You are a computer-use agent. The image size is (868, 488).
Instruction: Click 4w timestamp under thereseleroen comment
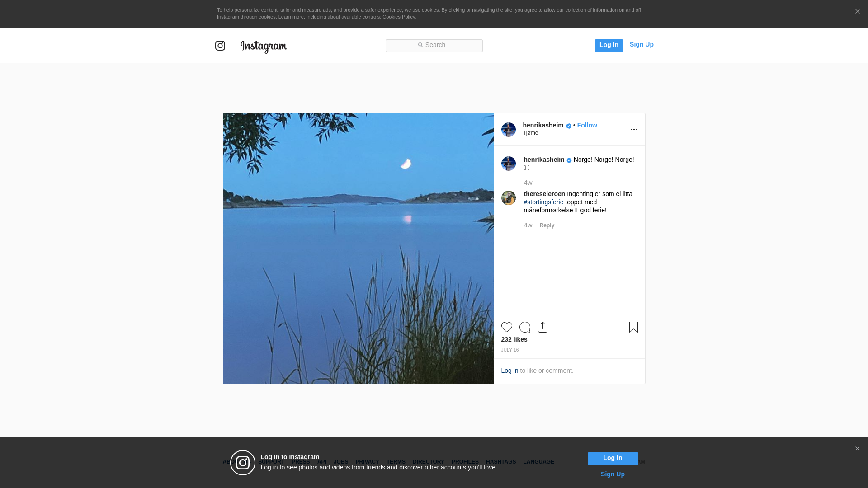pyautogui.click(x=528, y=225)
